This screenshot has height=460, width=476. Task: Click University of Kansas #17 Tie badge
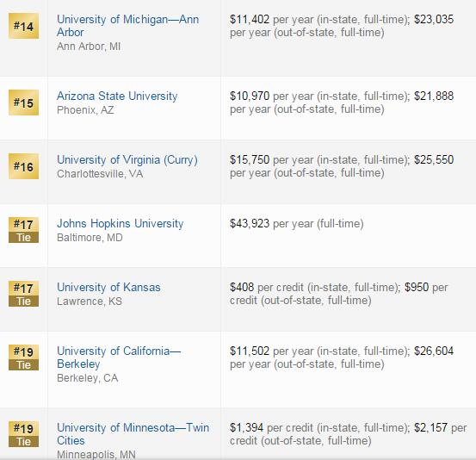point(24,294)
